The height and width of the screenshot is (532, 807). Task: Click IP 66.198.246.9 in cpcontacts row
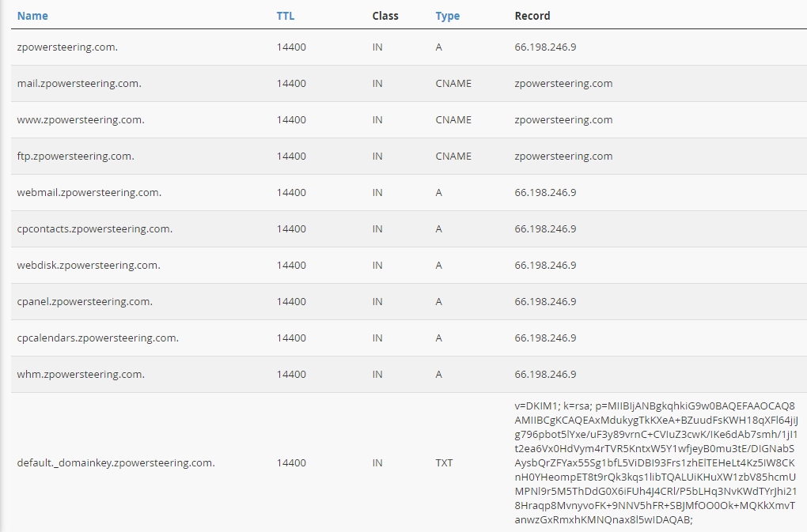pyautogui.click(x=546, y=228)
